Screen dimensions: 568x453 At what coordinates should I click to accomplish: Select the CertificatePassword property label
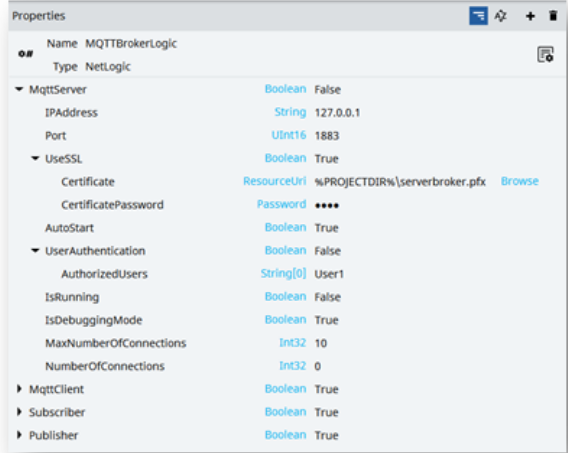(x=112, y=205)
